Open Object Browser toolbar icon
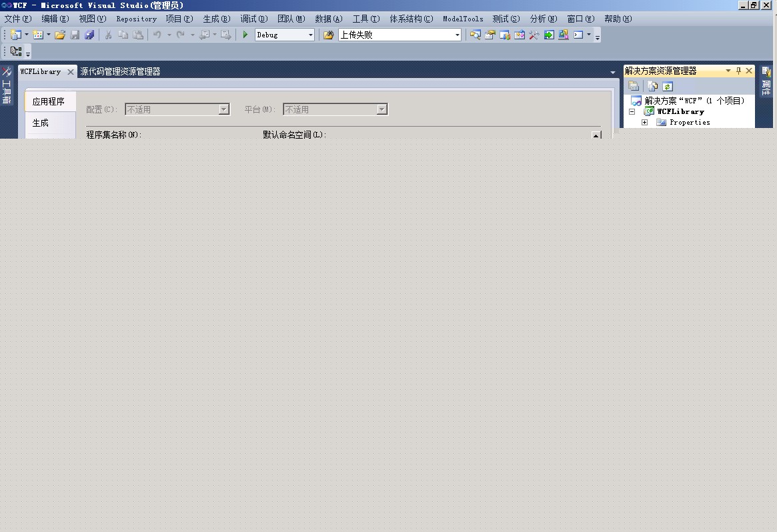 pyautogui.click(x=520, y=35)
